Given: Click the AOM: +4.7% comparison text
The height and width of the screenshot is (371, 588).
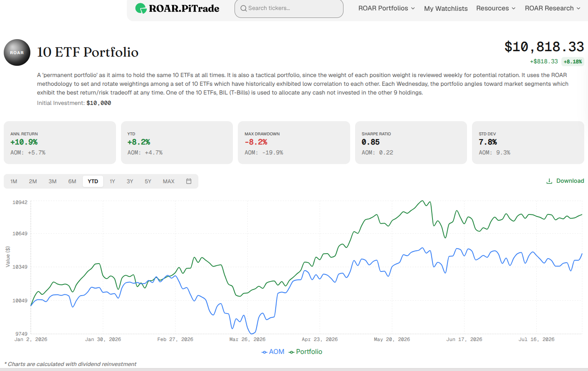Looking at the screenshot, I should [x=145, y=153].
